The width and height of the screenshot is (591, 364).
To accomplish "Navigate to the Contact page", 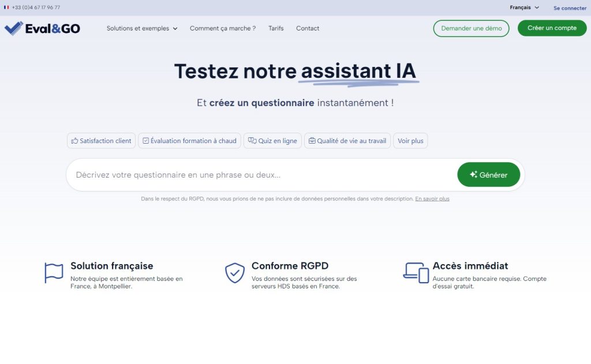I will click(308, 28).
